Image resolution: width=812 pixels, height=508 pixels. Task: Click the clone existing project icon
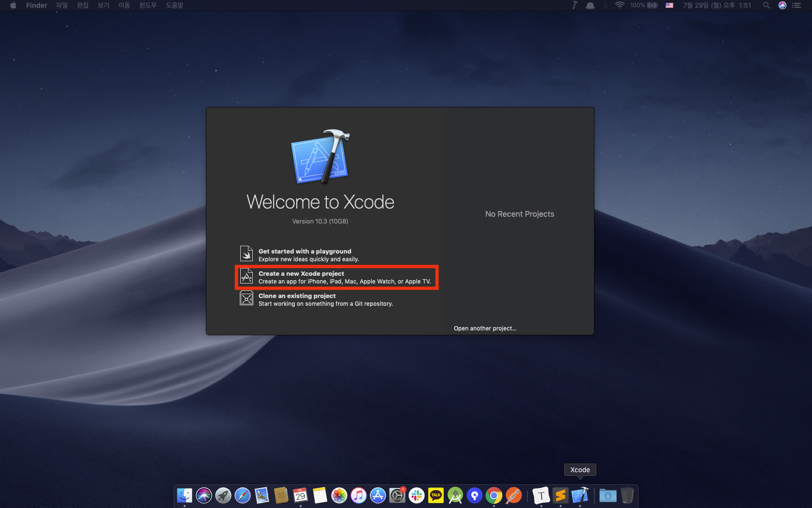click(x=246, y=299)
